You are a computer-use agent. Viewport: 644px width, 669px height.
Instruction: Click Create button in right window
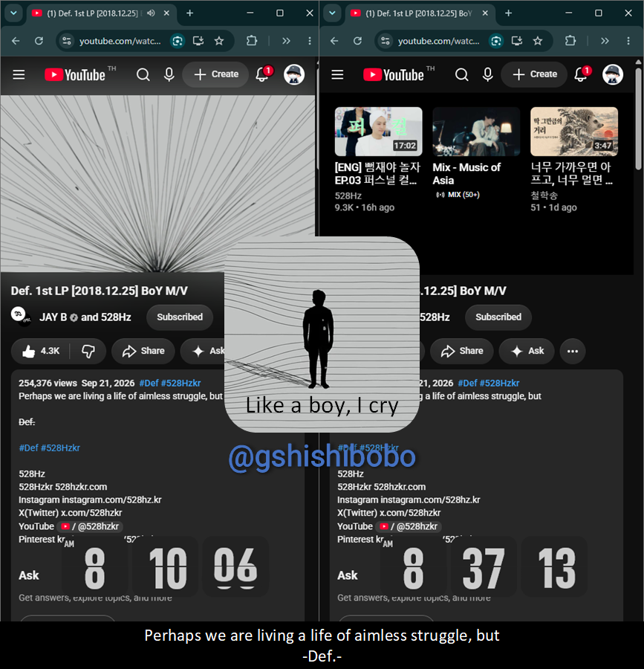coord(535,74)
